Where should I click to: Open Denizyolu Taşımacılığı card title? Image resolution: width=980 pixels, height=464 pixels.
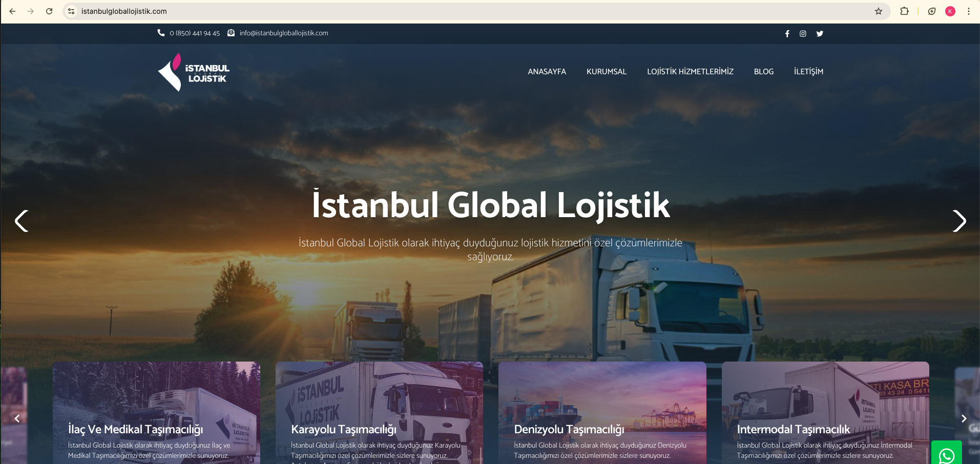click(569, 429)
